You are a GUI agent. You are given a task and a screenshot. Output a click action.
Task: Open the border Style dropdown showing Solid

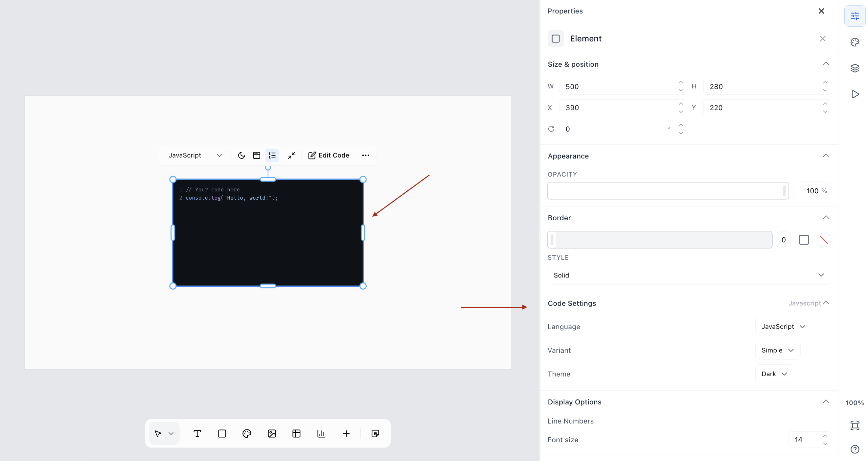[689, 275]
